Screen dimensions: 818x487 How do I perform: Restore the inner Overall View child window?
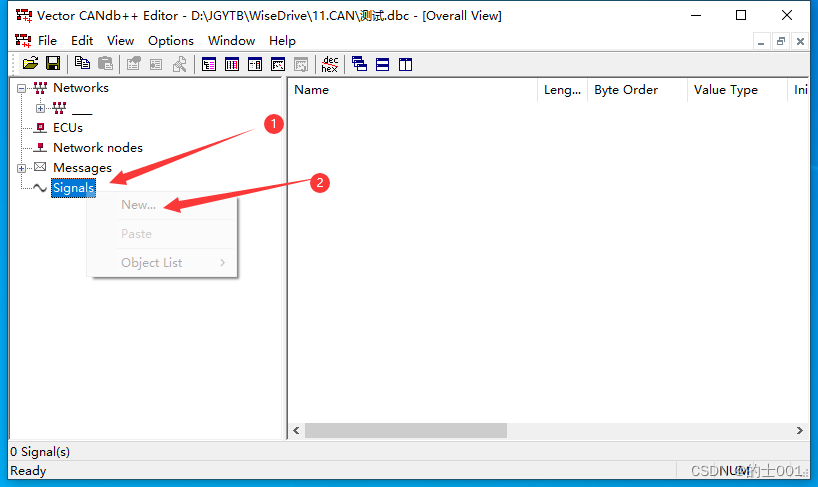click(x=781, y=41)
